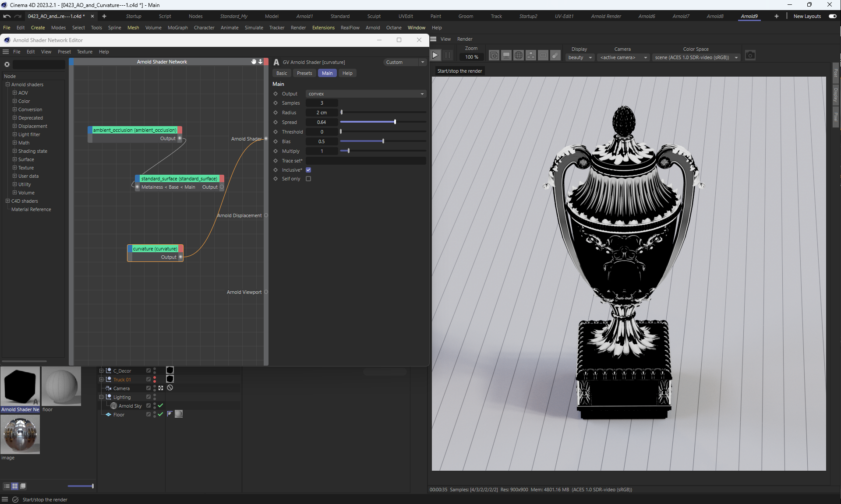Click the hierarchy boxes icon in render toolbar
The image size is (841, 504).
[x=530, y=56]
